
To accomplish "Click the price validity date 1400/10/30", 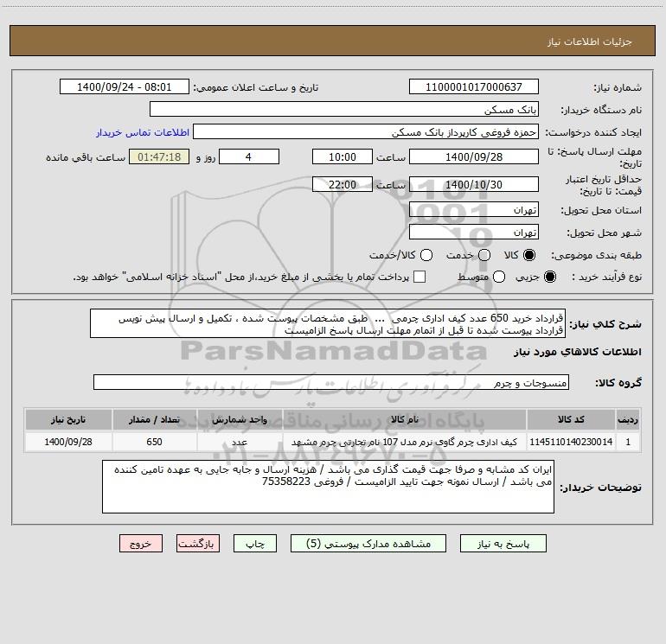I will [x=474, y=185].
